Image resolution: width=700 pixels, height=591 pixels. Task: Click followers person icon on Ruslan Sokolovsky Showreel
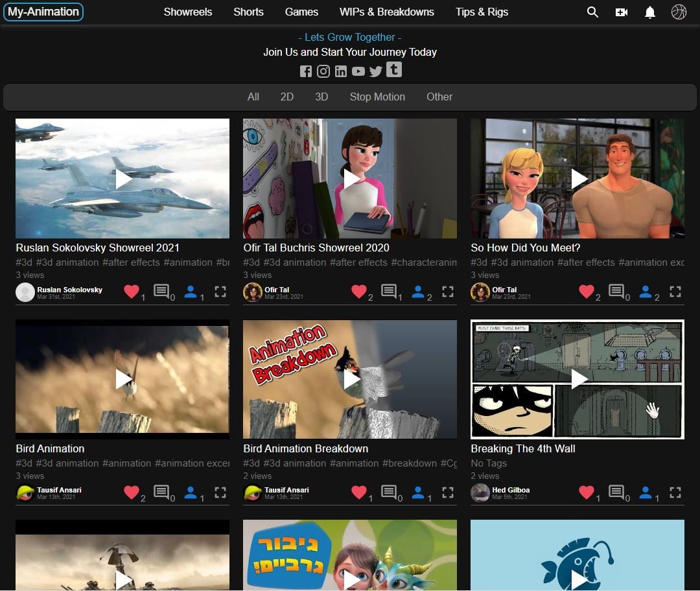(191, 292)
